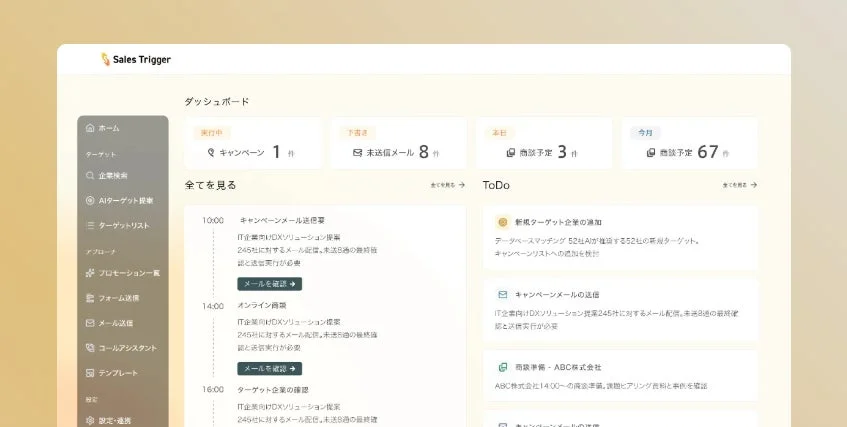Follow 全てを見る link above schedule
The height and width of the screenshot is (427, 847).
448,185
